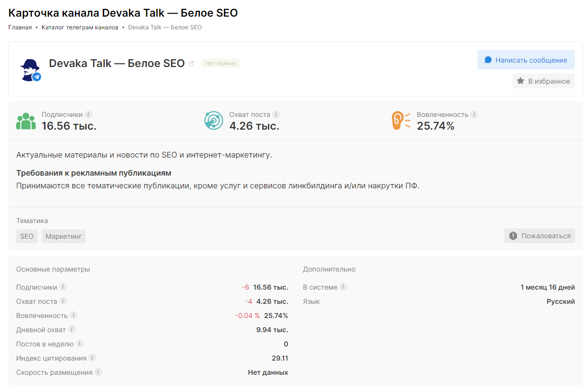The width and height of the screenshot is (588, 387).
Task: Click the orange ear engagement icon
Action: click(401, 121)
